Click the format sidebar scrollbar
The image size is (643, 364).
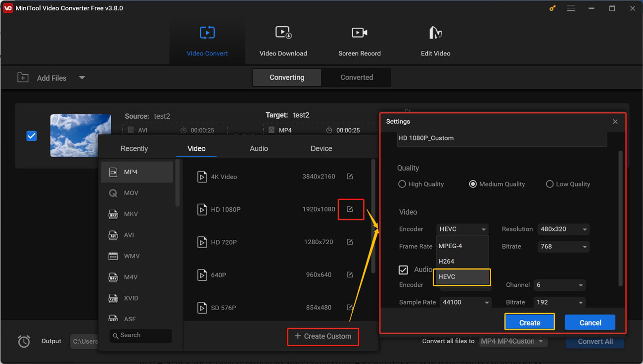pos(178,183)
